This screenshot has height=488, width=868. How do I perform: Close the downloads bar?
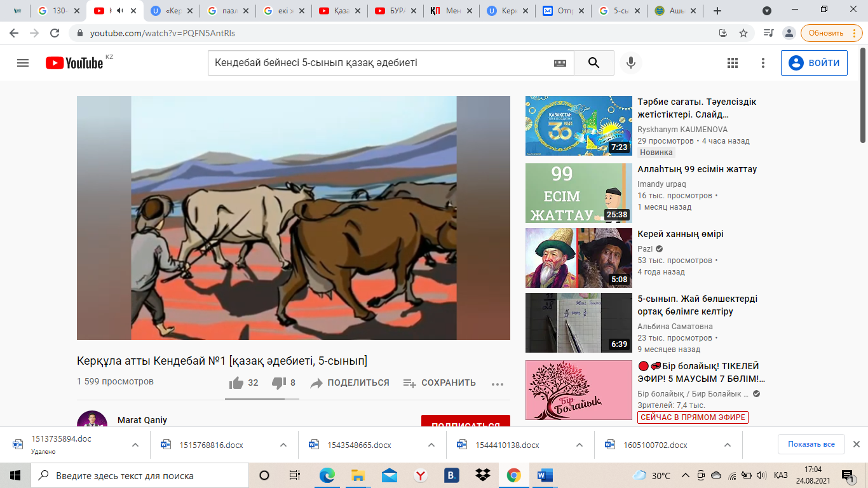[x=856, y=444]
